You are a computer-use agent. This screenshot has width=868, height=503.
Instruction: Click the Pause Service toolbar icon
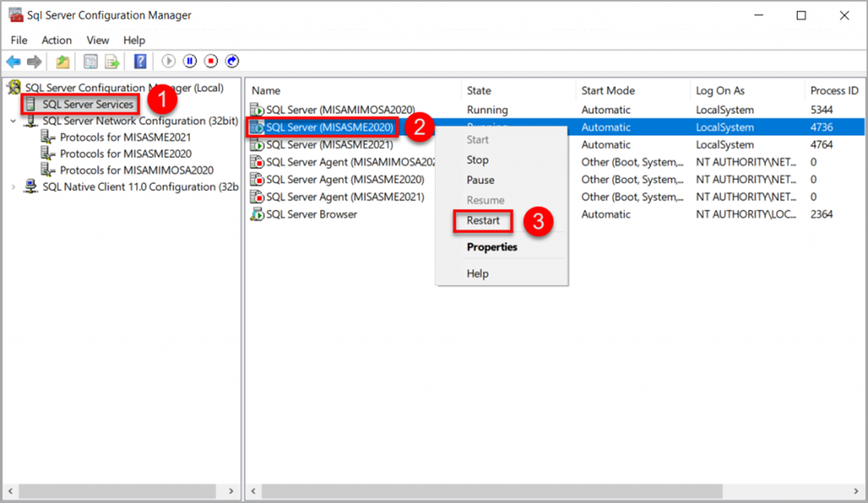tap(189, 62)
